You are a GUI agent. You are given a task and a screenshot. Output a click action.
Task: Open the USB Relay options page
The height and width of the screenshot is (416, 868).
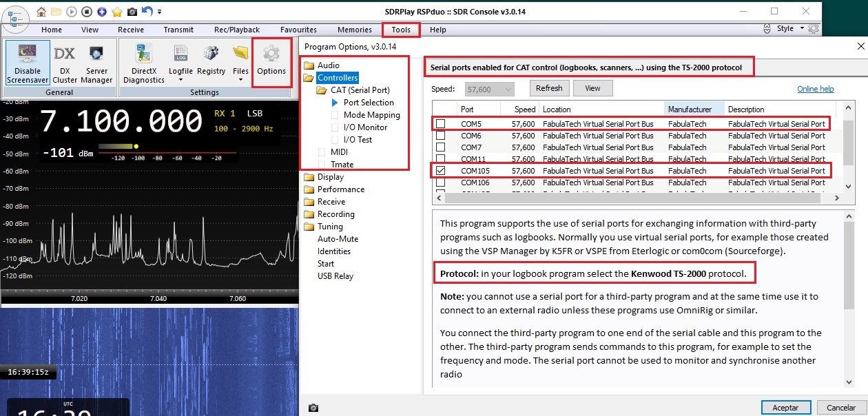click(335, 276)
